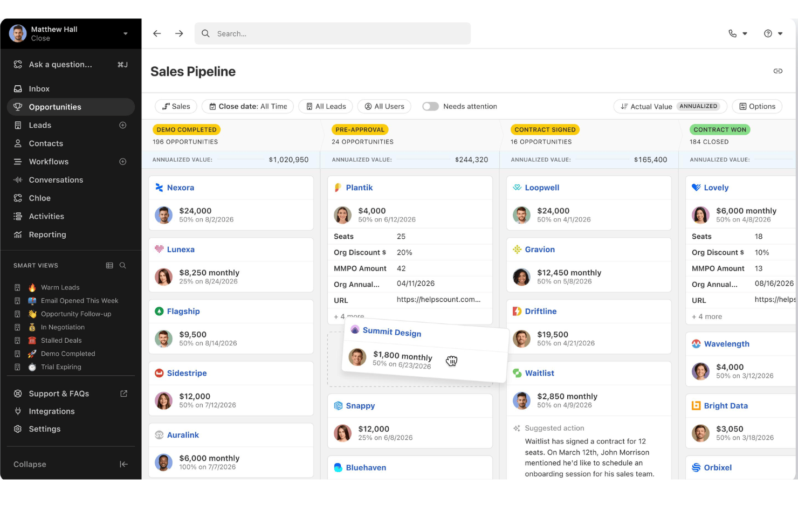Open Opportunities in sidebar

click(71, 107)
